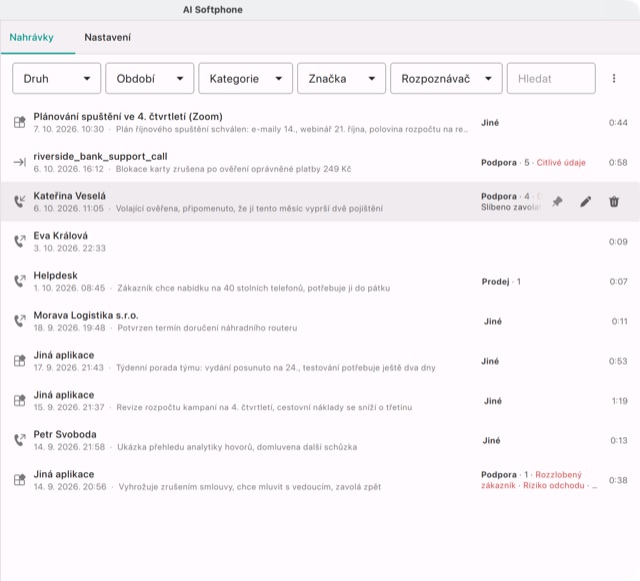Click the 1:19 duration value
640x581 pixels.
coord(619,401)
